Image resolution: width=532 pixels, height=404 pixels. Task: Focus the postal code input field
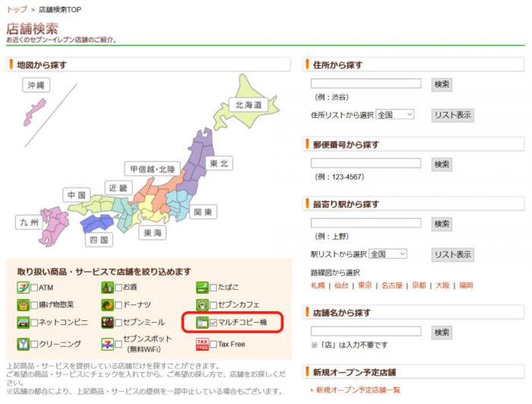366,164
